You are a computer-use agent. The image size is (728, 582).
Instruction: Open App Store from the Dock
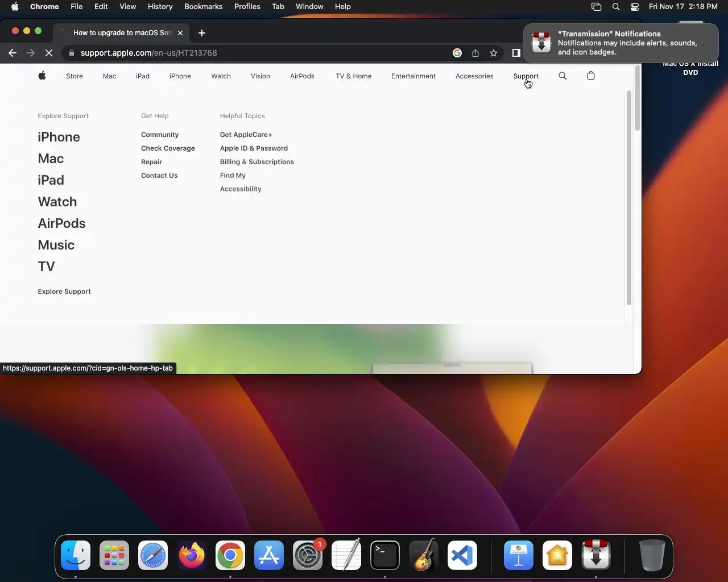(x=269, y=555)
